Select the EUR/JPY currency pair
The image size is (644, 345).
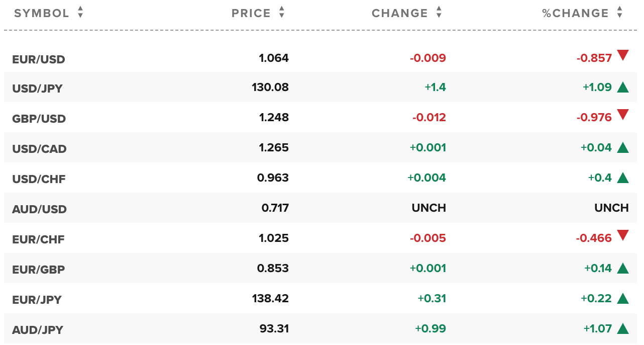point(37,300)
